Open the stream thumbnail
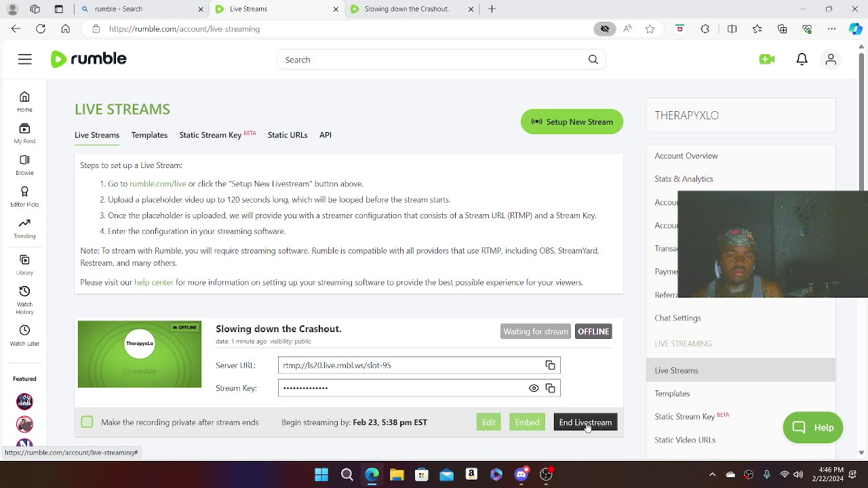868x488 pixels. coord(140,354)
